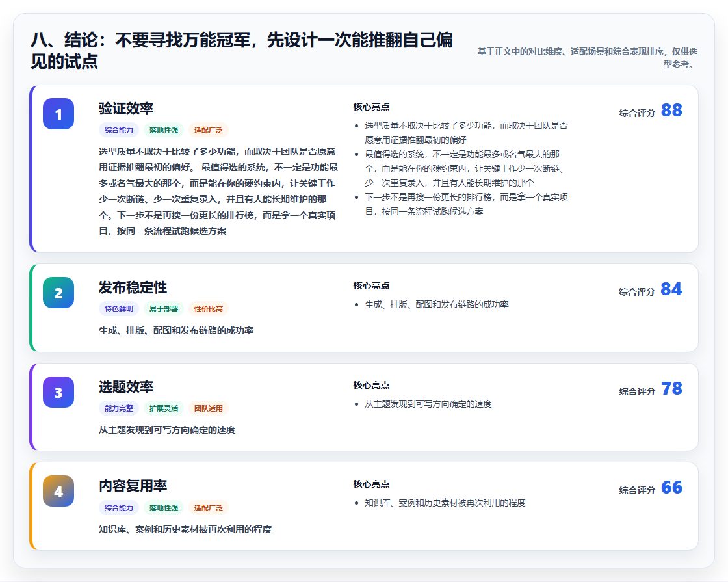728x582 pixels.
Task: Click the 能力完整 tag
Action: coord(119,408)
